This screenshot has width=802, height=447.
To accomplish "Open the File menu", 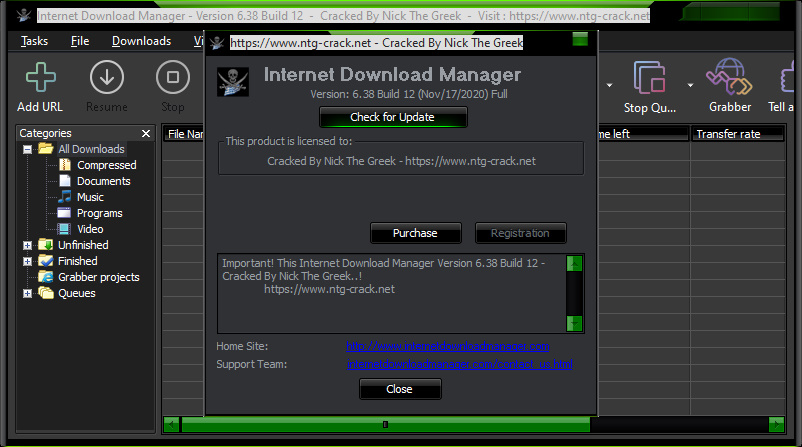I will pos(80,41).
